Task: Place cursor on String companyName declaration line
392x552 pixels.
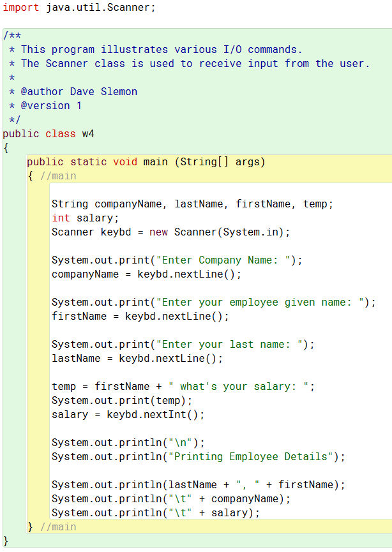Action: [x=192, y=204]
